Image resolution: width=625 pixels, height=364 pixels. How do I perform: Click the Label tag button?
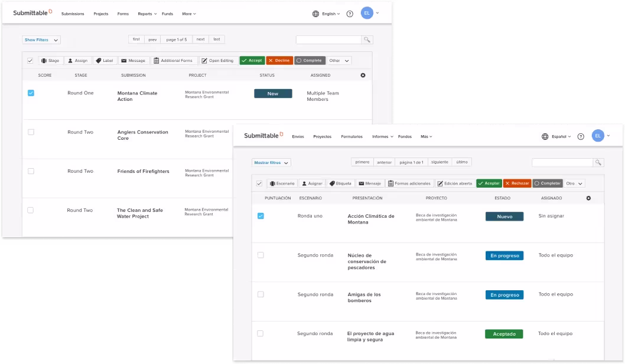(105, 61)
